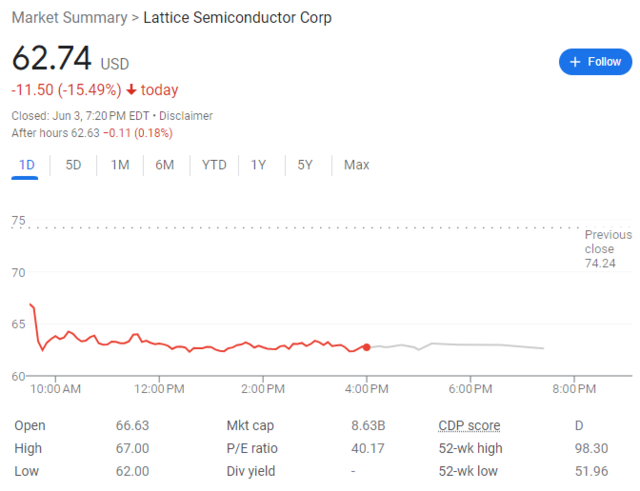Image resolution: width=640 pixels, height=491 pixels.
Task: Open the Disclaimer link
Action: tap(186, 116)
